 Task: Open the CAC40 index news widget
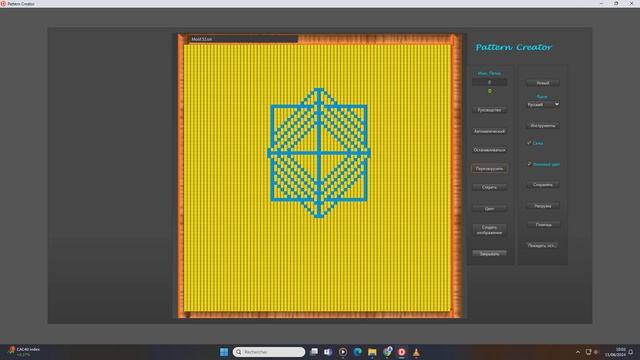24,352
